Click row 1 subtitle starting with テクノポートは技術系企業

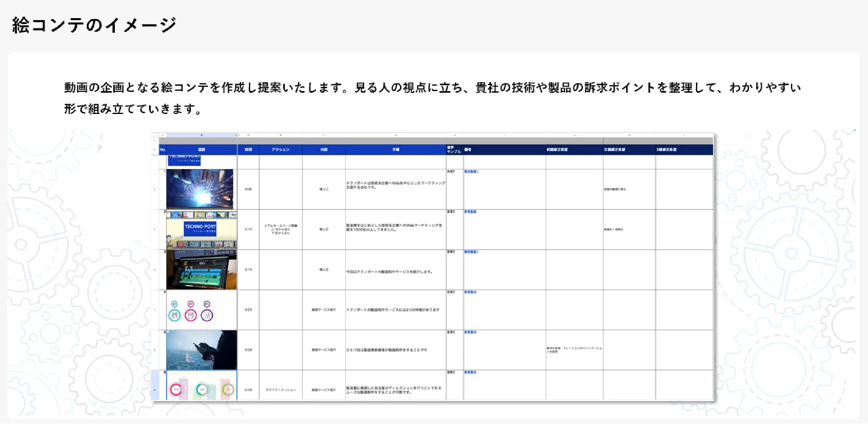click(396, 185)
